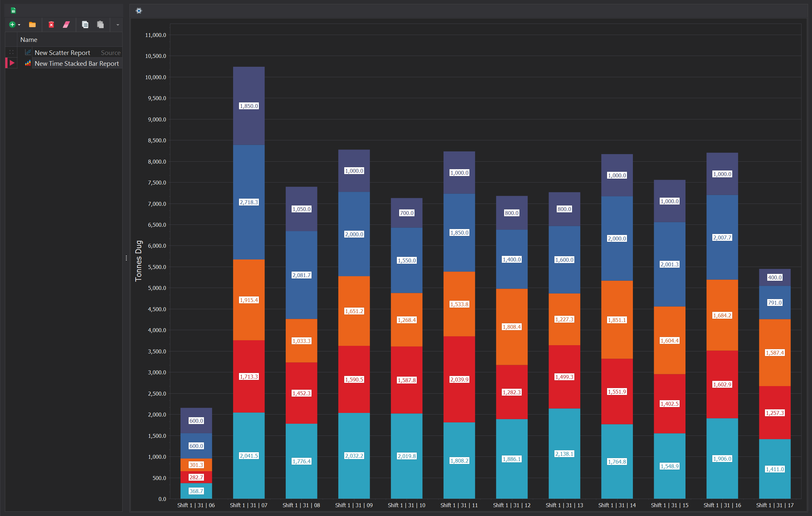
Task: Click the green spreadsheet panel icon
Action: click(x=13, y=10)
